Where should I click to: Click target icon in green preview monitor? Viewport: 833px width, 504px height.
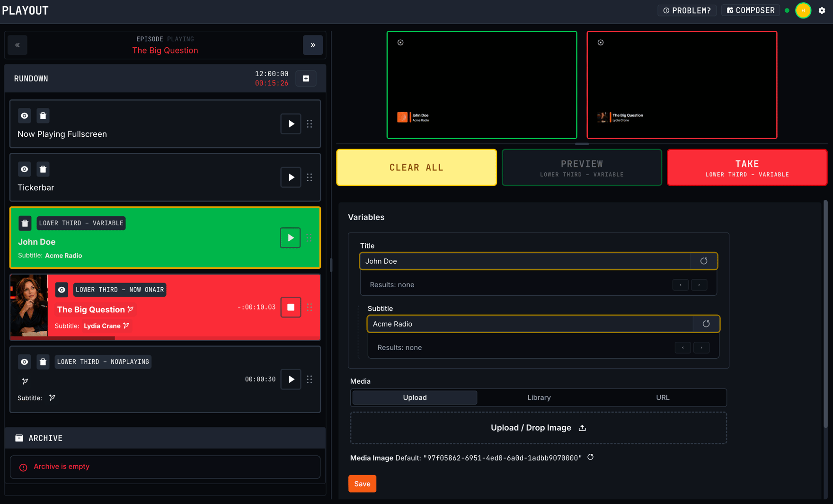point(400,43)
